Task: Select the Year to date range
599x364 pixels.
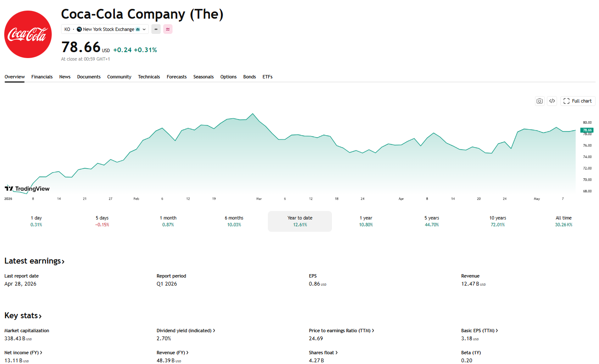Action: [300, 221]
